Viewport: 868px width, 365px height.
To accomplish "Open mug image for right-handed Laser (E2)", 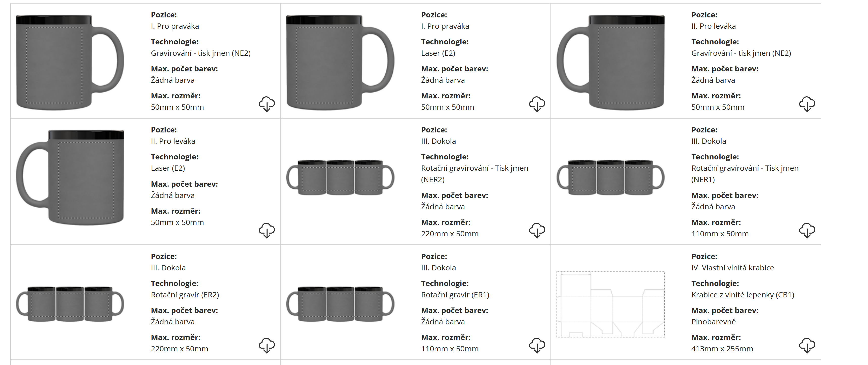I will tap(340, 62).
